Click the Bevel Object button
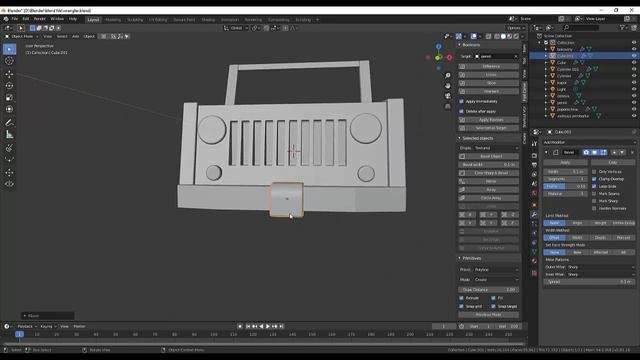This screenshot has width=640, height=360. pos(489,156)
